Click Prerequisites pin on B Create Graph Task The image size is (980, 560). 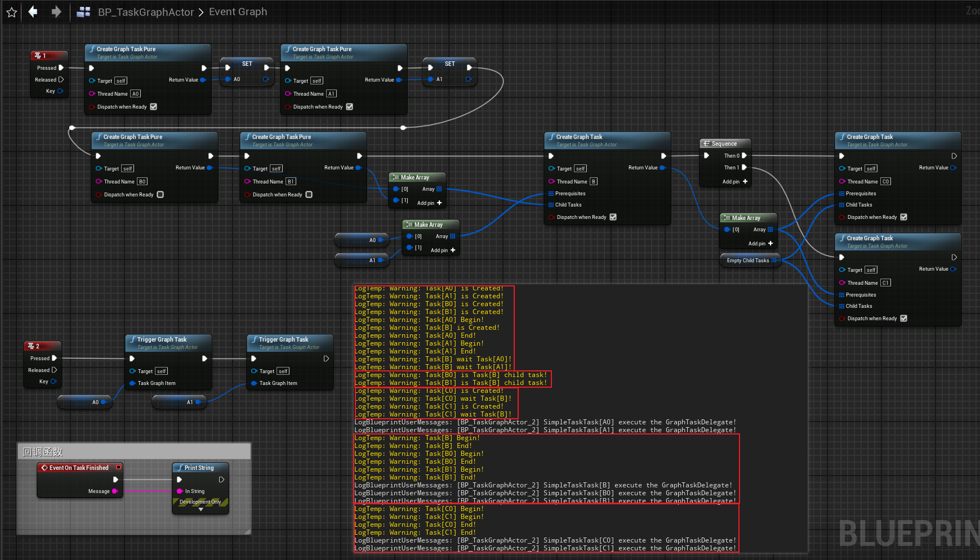[551, 194]
